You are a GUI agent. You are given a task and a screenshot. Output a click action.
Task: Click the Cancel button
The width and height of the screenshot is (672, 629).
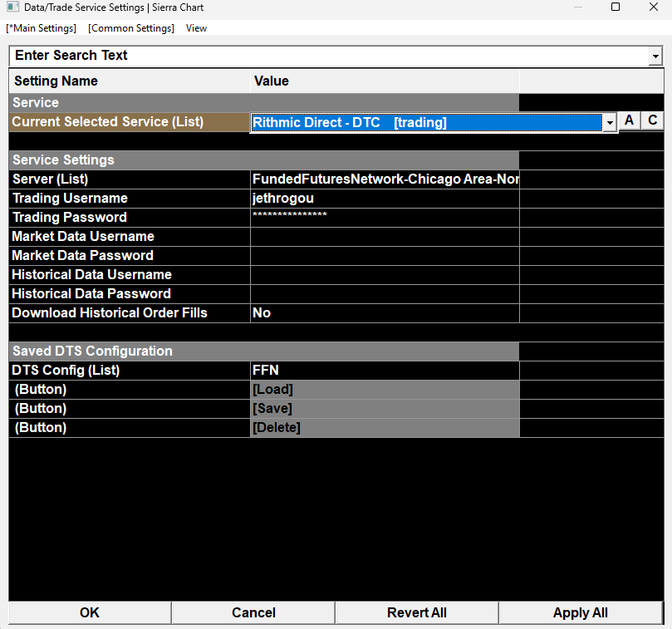point(253,612)
